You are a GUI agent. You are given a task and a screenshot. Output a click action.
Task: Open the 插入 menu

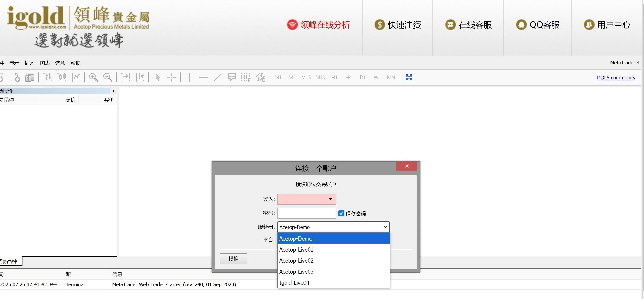pos(29,63)
